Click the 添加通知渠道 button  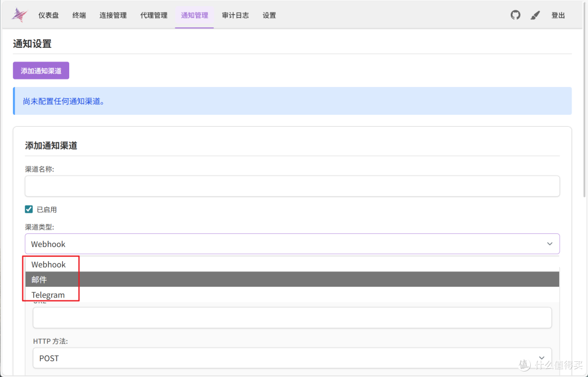point(41,71)
